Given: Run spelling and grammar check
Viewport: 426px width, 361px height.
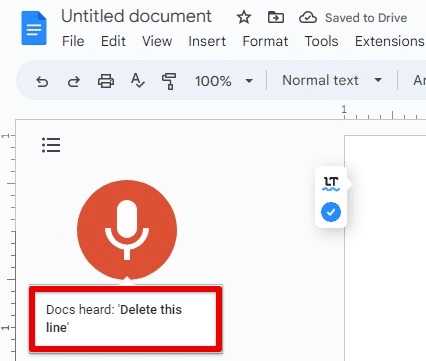Looking at the screenshot, I should 137,81.
